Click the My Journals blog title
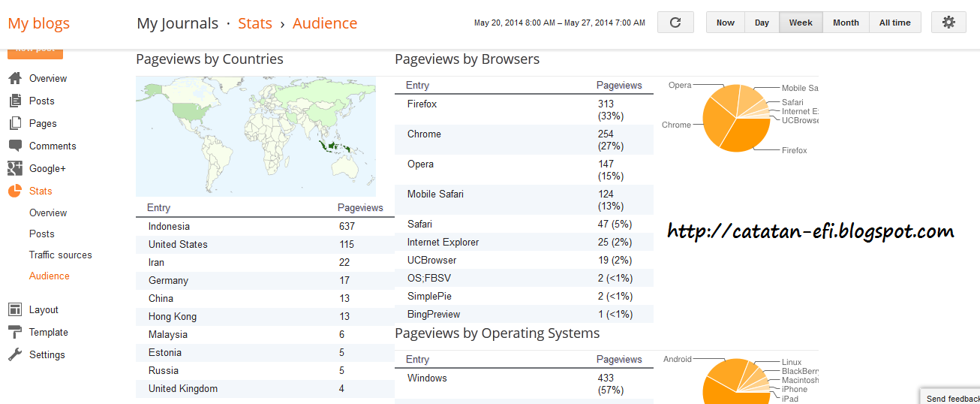Image resolution: width=980 pixels, height=404 pixels. pyautogui.click(x=177, y=23)
